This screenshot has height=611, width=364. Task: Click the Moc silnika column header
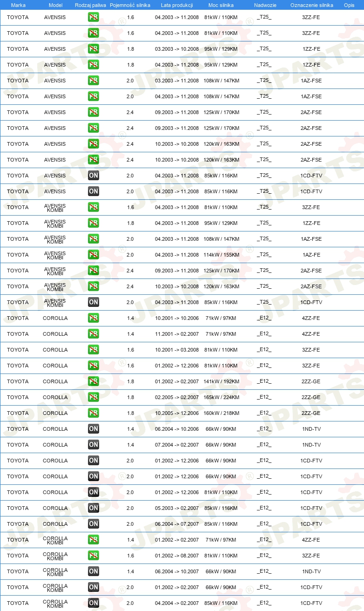221,5
